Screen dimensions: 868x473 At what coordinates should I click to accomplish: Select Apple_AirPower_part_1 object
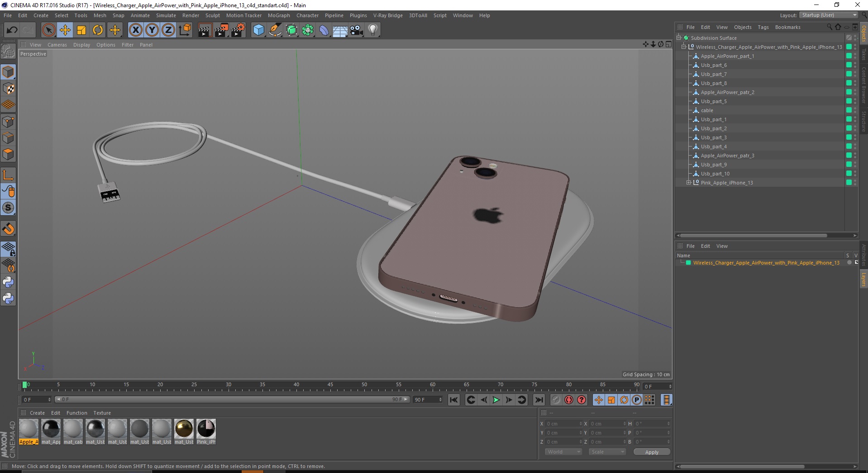click(x=727, y=56)
